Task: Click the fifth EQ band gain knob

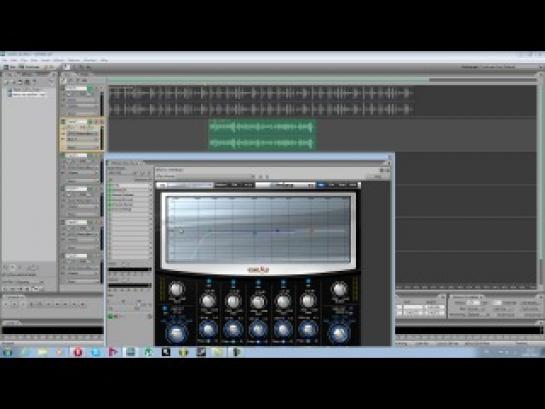Action: (x=308, y=300)
